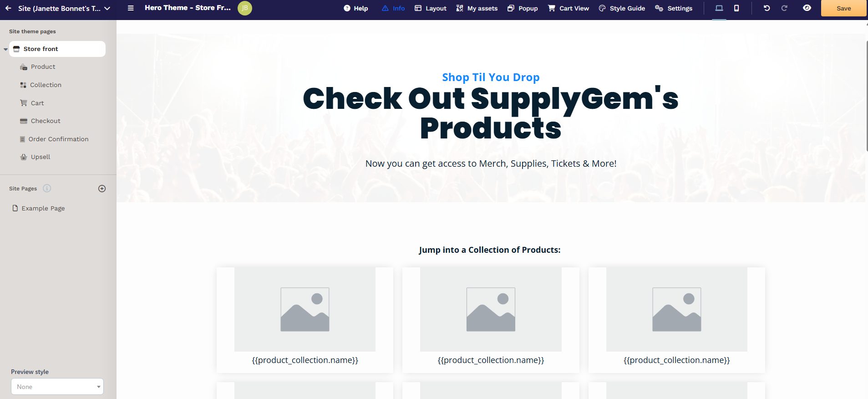Click the JB user avatar

click(245, 8)
